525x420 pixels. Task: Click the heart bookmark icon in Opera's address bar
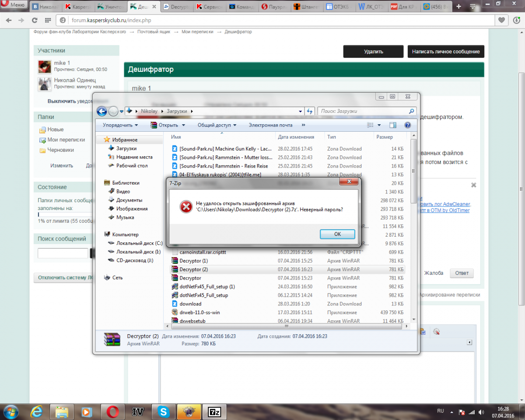503,20
